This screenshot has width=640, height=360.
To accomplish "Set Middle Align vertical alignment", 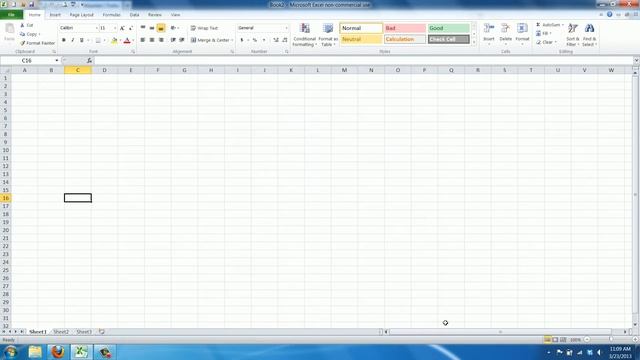I will point(152,28).
